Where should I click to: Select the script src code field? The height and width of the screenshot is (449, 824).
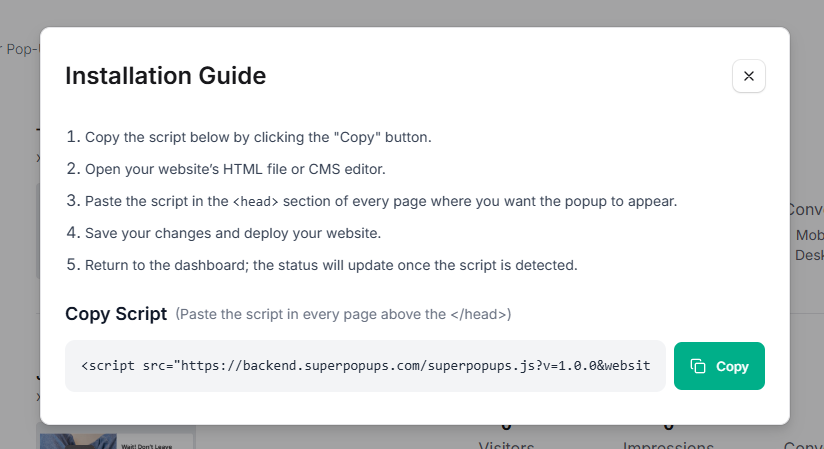365,366
